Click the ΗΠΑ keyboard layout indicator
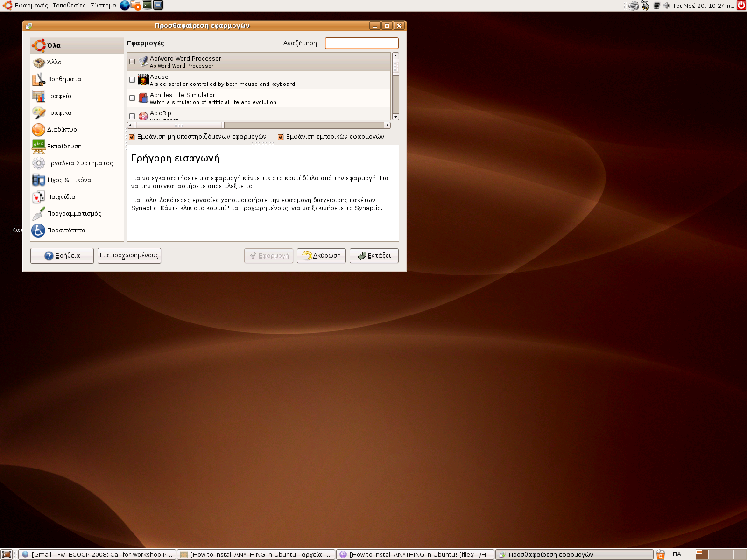Screen dimensions: 747x560 tap(675, 554)
